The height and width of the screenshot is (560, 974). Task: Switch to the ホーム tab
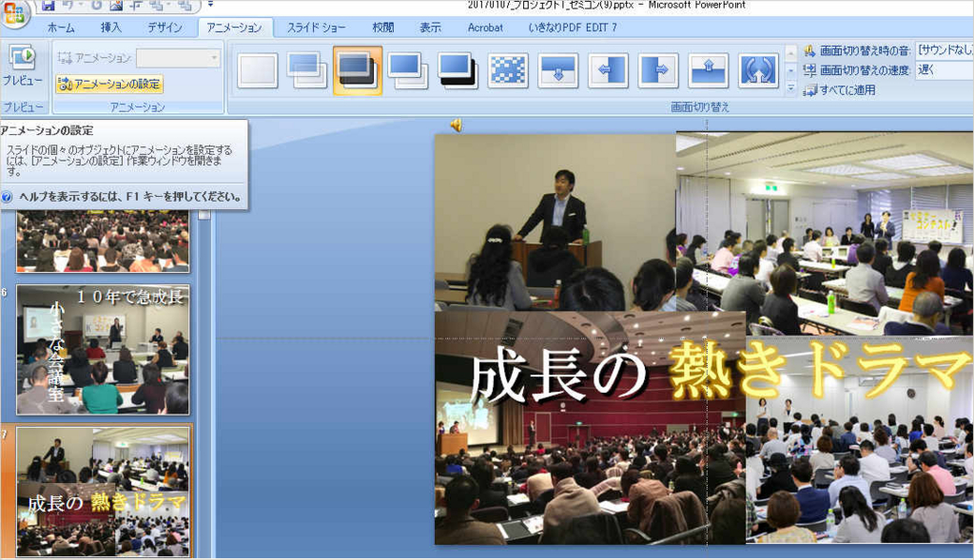tap(61, 28)
